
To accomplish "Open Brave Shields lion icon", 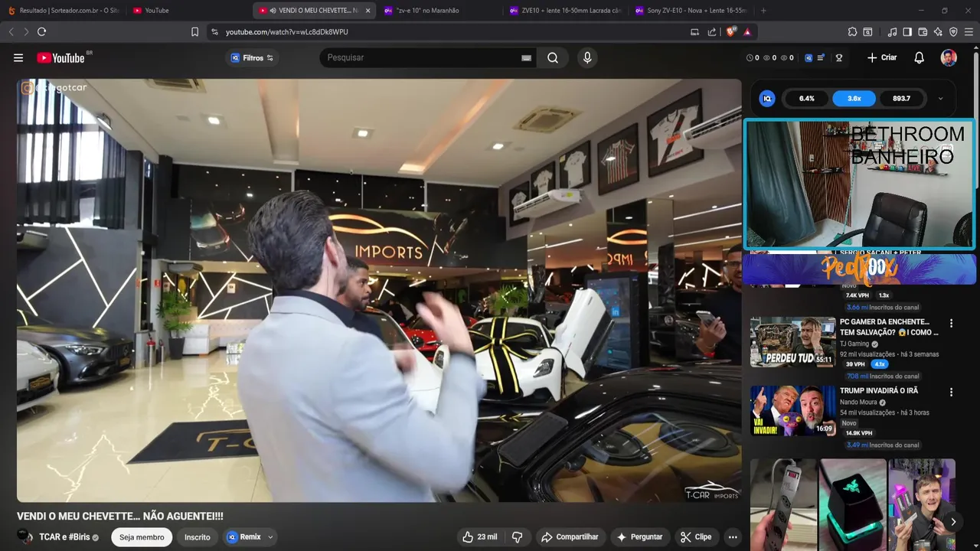I will 731,31.
